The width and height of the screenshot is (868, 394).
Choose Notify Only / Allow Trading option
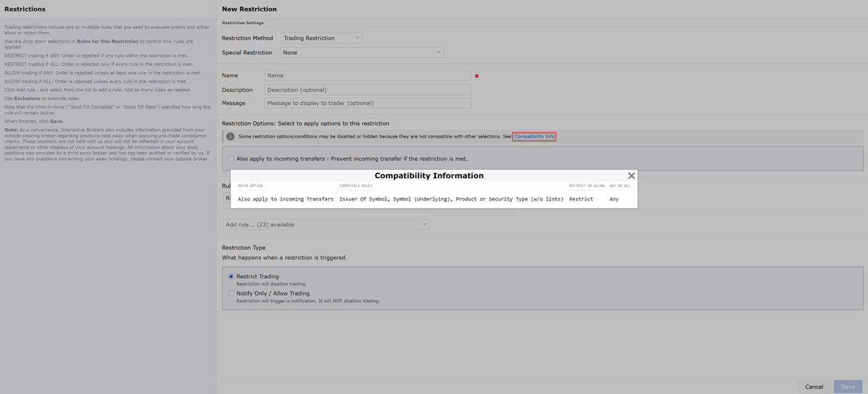pyautogui.click(x=231, y=293)
